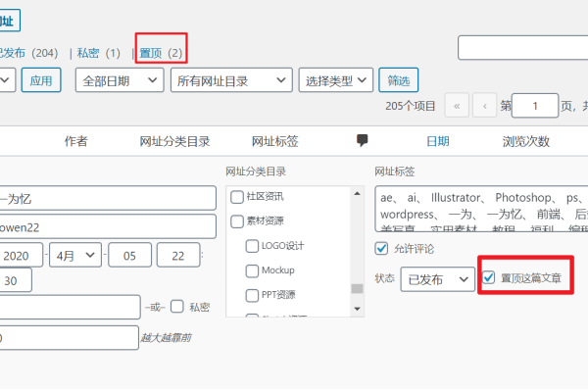The height and width of the screenshot is (392, 588).
Task: Click the comments bubble column icon
Action: [363, 140]
